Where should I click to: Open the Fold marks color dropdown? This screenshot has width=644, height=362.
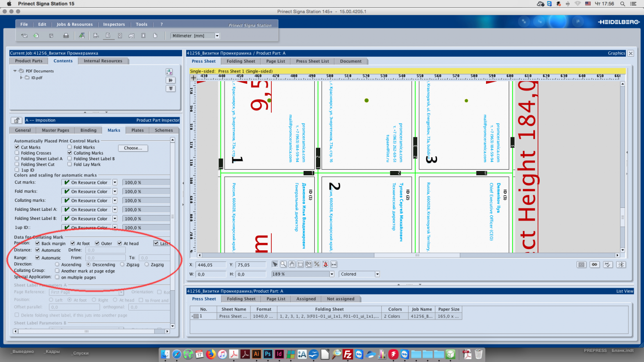pyautogui.click(x=115, y=192)
